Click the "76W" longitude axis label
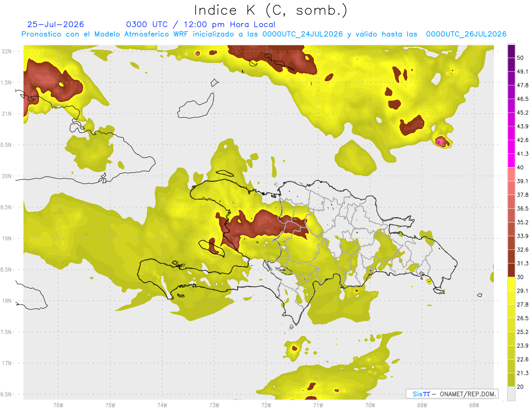This screenshot has height=411, width=532. (58, 405)
